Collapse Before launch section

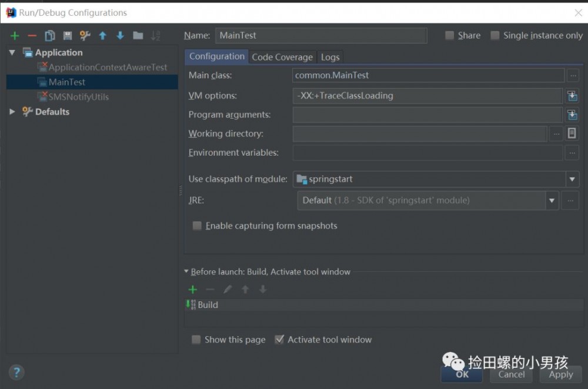[186, 271]
